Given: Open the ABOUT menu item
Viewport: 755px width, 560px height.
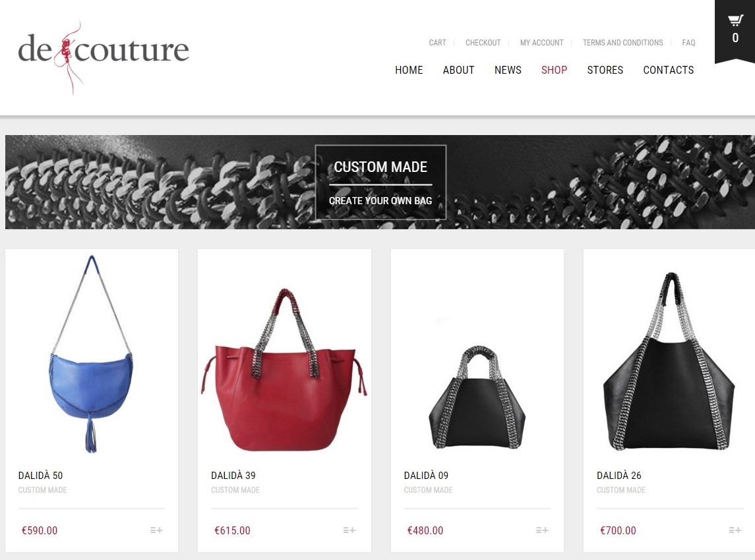Looking at the screenshot, I should 458,70.
